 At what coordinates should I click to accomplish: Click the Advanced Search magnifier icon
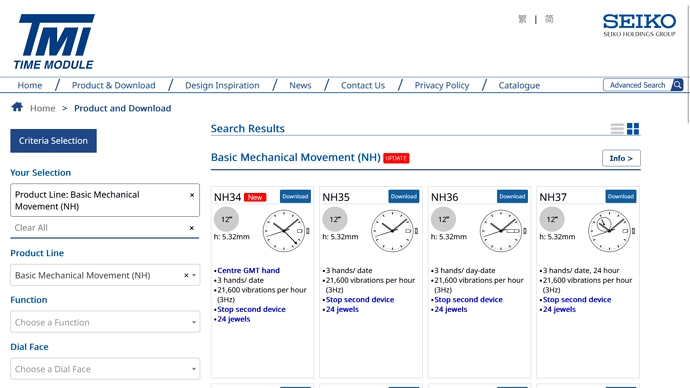pyautogui.click(x=677, y=85)
